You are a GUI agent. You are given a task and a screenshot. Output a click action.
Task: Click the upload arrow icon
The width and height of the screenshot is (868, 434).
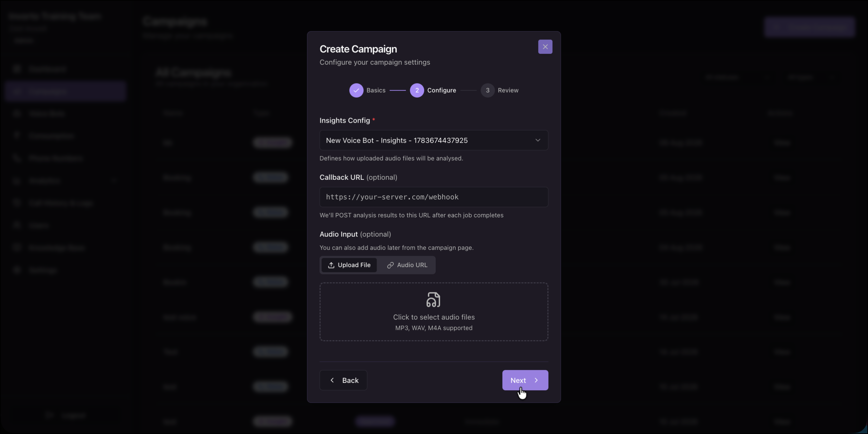(331, 265)
